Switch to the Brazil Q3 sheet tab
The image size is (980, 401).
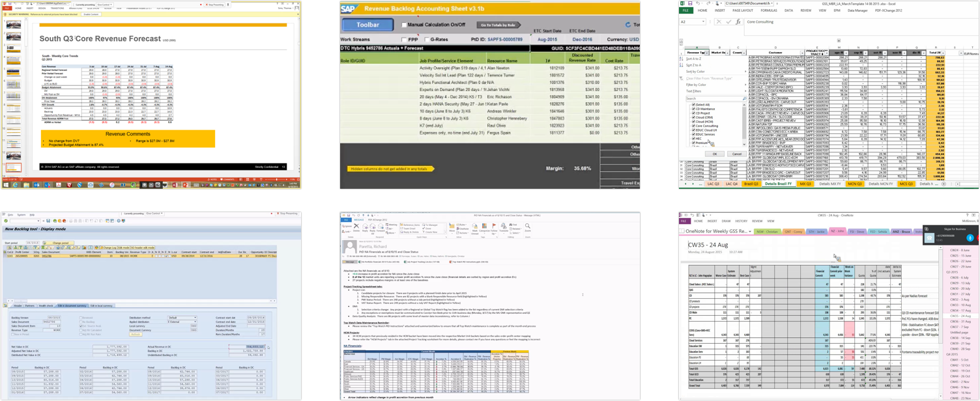pyautogui.click(x=751, y=184)
